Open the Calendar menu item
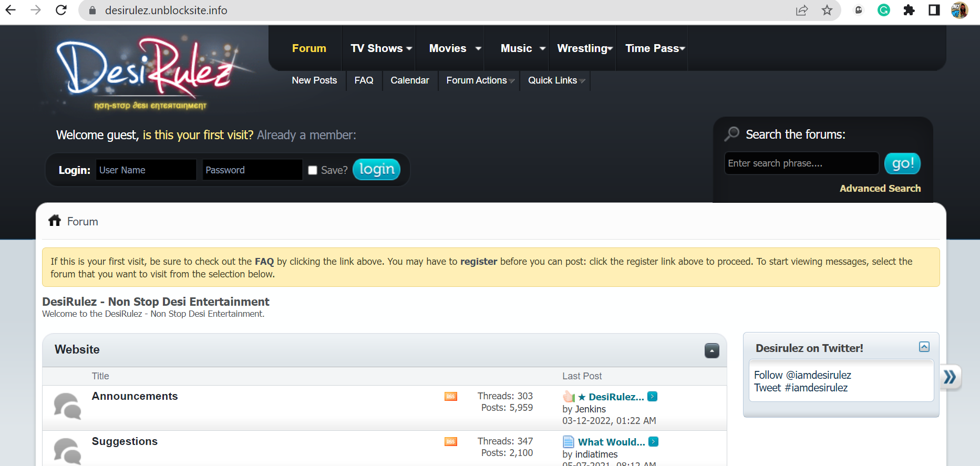The width and height of the screenshot is (980, 466). coord(409,80)
